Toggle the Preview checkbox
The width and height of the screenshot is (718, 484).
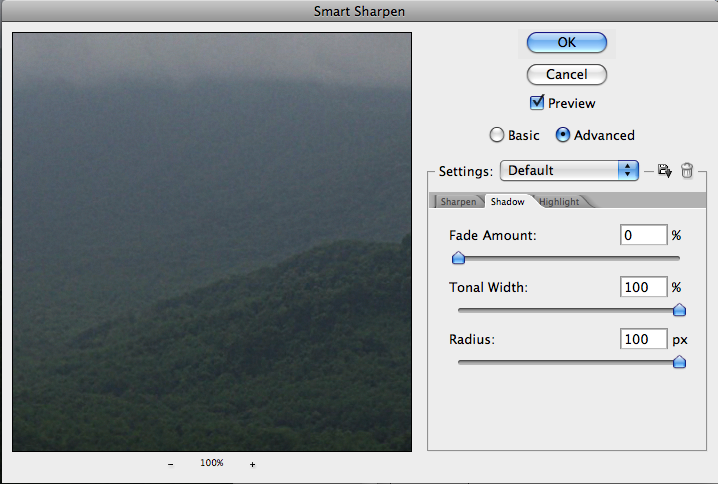click(537, 103)
